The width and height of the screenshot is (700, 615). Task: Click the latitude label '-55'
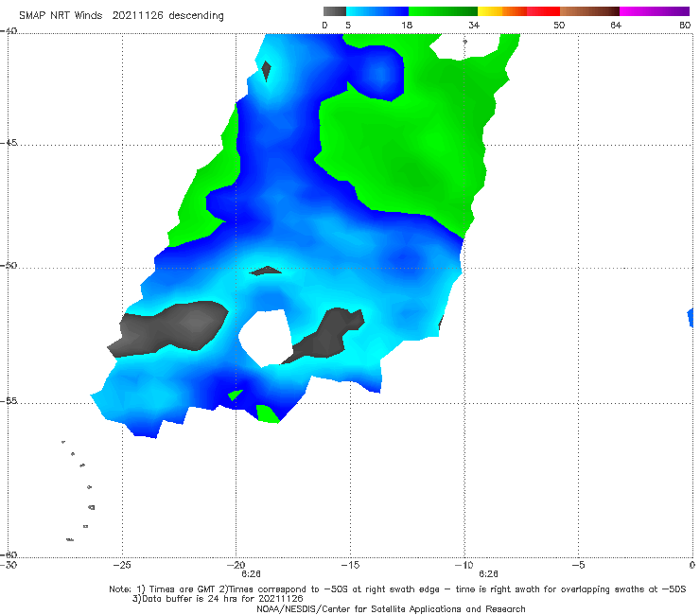9,400
